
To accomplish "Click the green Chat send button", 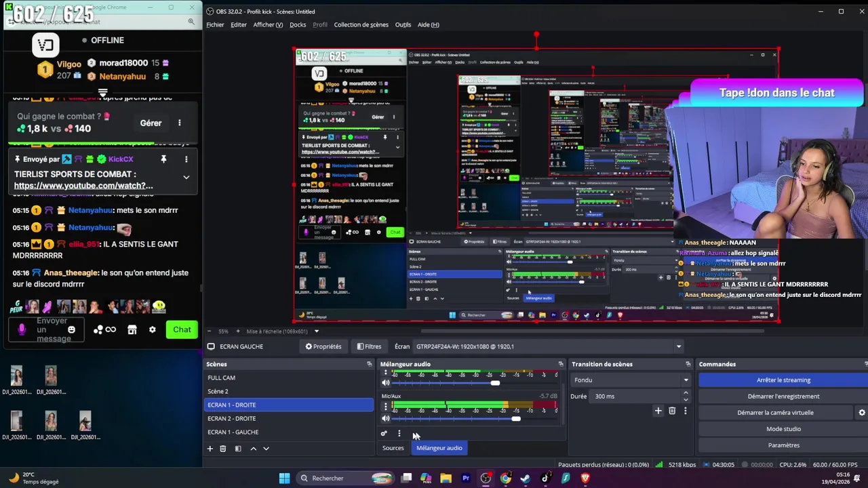I will tap(182, 329).
